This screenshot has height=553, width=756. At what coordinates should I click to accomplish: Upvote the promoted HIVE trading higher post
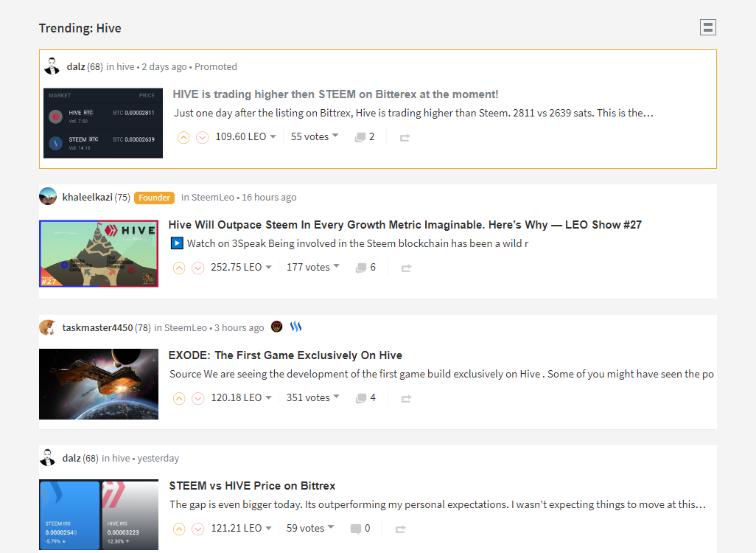tap(183, 137)
